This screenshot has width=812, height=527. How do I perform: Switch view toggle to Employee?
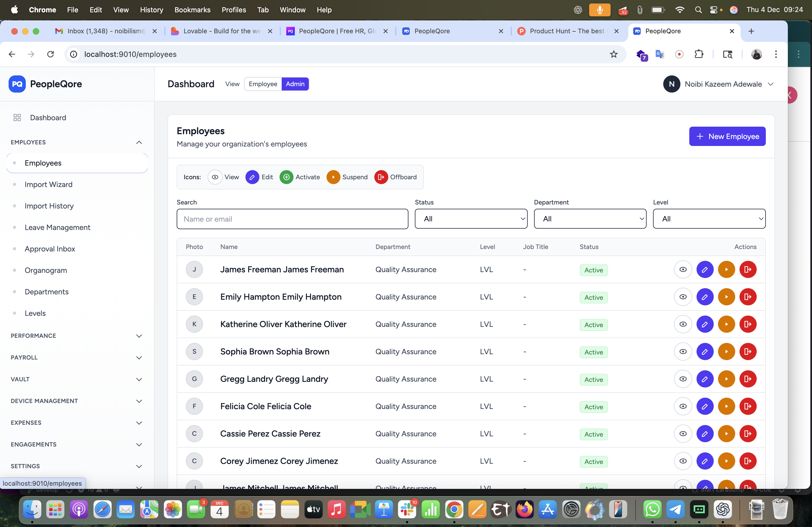point(263,84)
